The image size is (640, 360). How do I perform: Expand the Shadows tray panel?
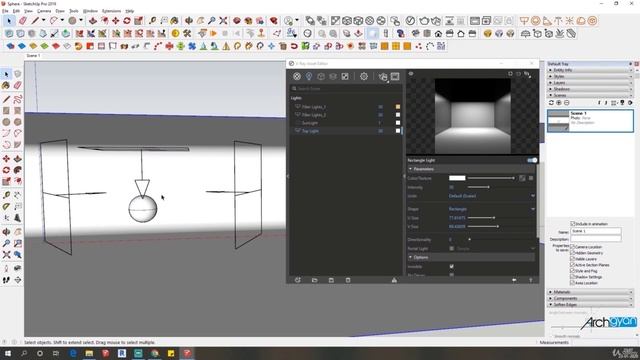[x=590, y=89]
